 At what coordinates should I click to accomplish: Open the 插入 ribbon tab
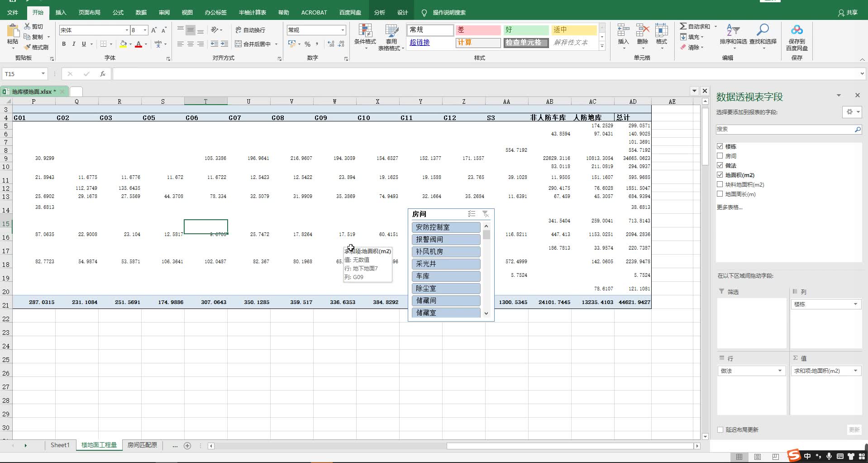click(x=61, y=12)
